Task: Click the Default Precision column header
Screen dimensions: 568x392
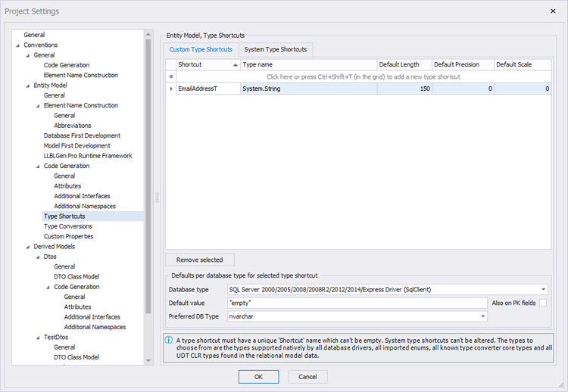Action: (x=463, y=64)
